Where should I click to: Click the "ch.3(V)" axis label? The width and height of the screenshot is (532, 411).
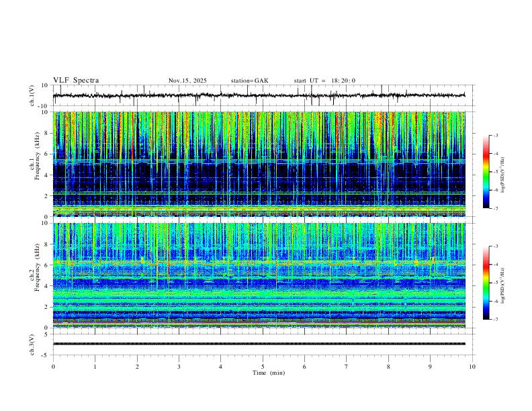point(32,345)
